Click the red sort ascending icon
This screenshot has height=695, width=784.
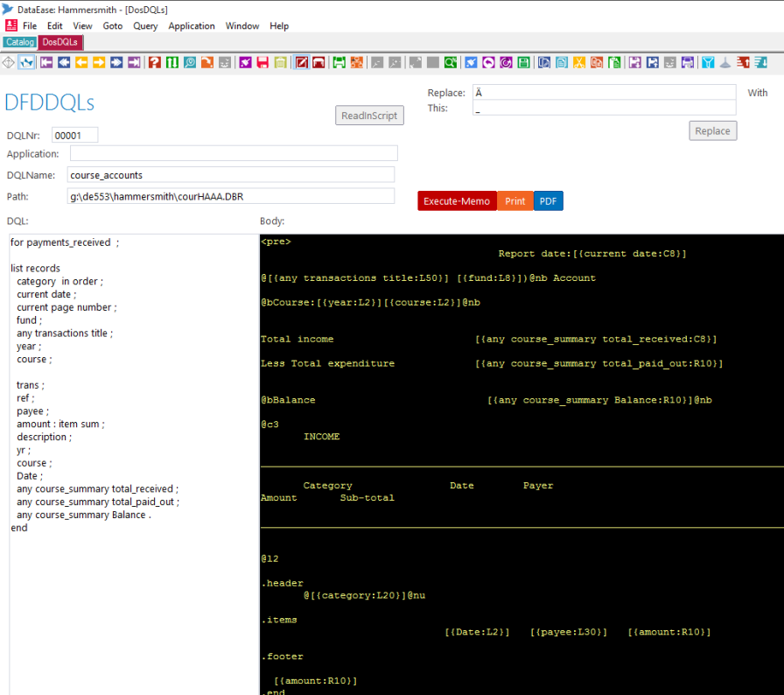click(x=743, y=62)
